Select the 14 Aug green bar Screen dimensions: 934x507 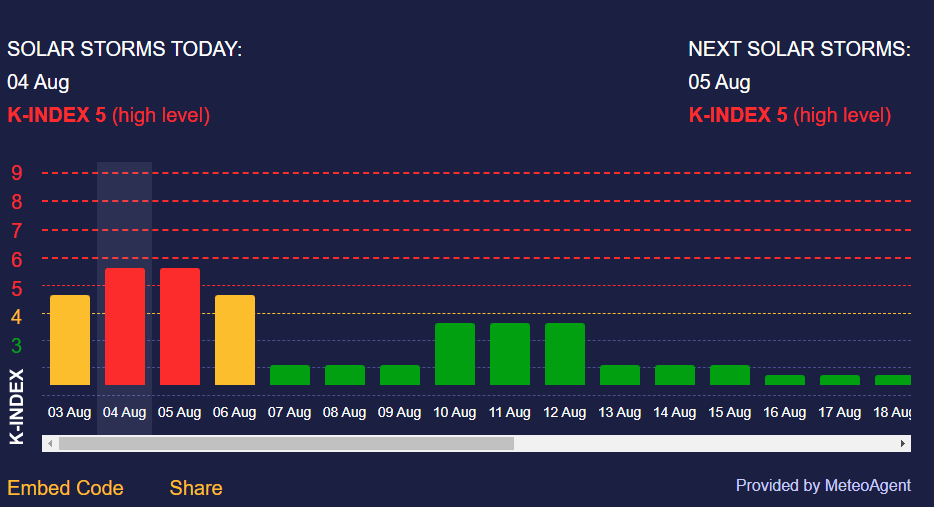(675, 375)
